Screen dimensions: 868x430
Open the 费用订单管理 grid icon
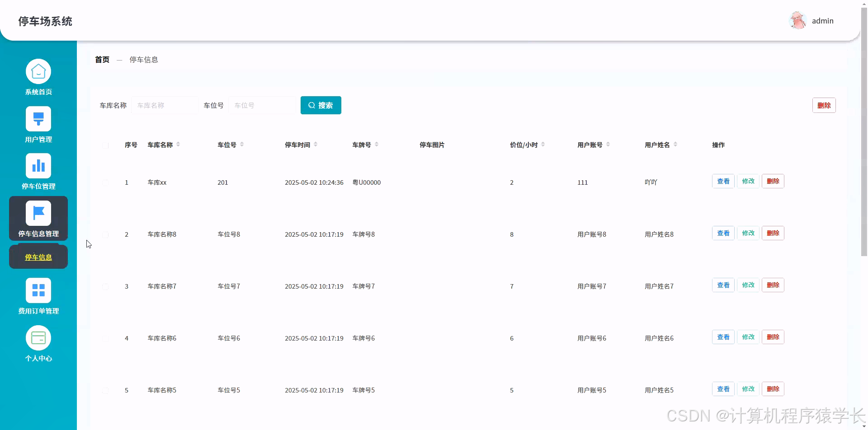38,290
